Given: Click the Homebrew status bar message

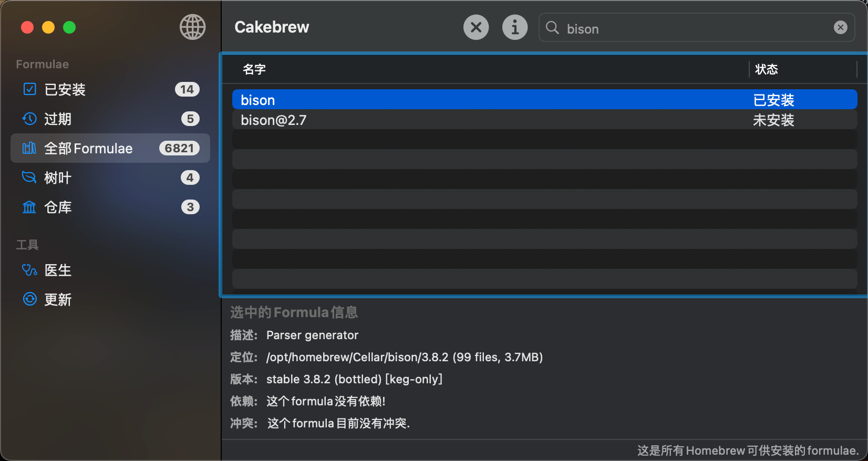Looking at the screenshot, I should 748,450.
